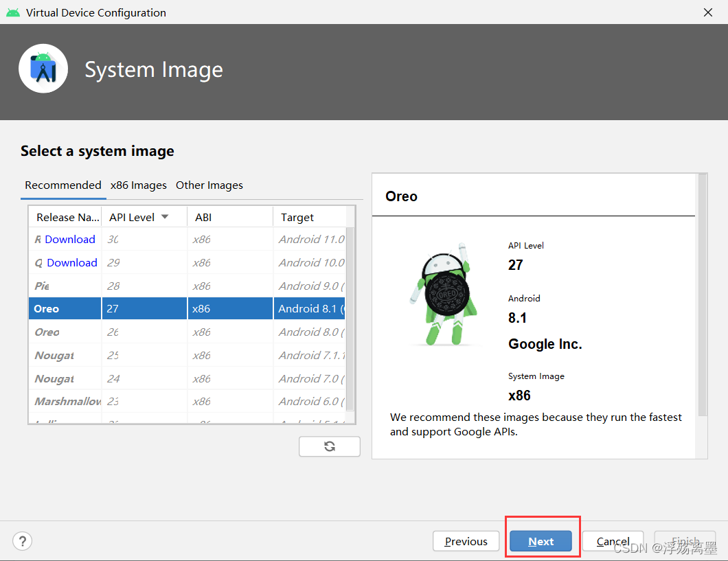Click the API Level 27 value in details

(515, 265)
